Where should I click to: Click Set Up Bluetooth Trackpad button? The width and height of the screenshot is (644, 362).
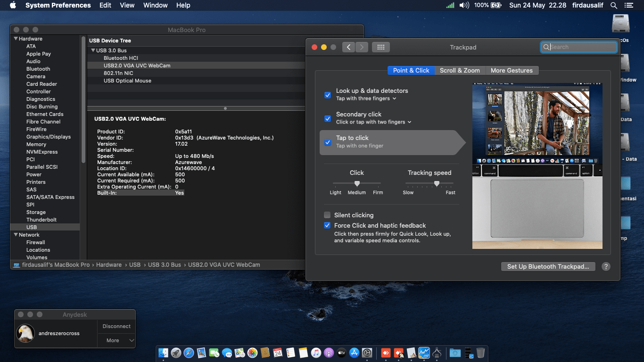click(x=548, y=266)
